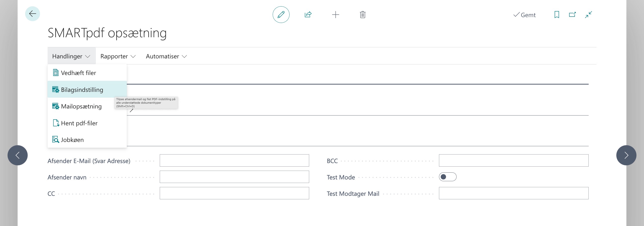The width and height of the screenshot is (644, 226).
Task: Click the bookmark icon
Action: 557,15
